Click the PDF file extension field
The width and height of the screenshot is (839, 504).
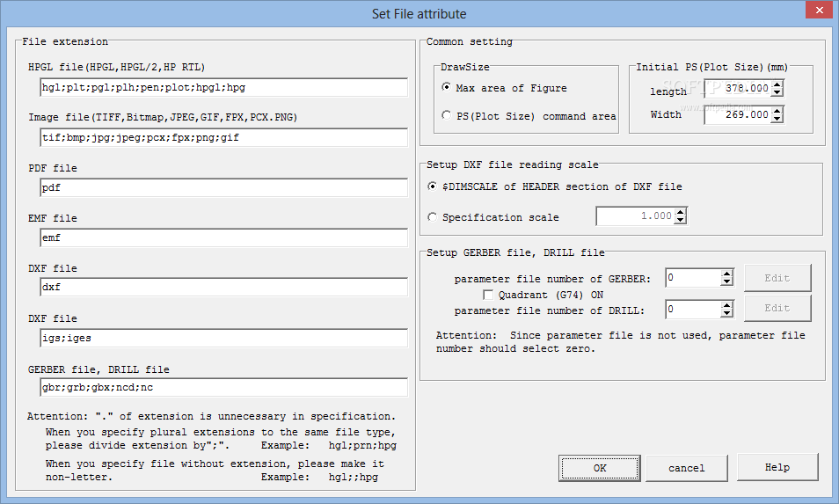pos(223,188)
